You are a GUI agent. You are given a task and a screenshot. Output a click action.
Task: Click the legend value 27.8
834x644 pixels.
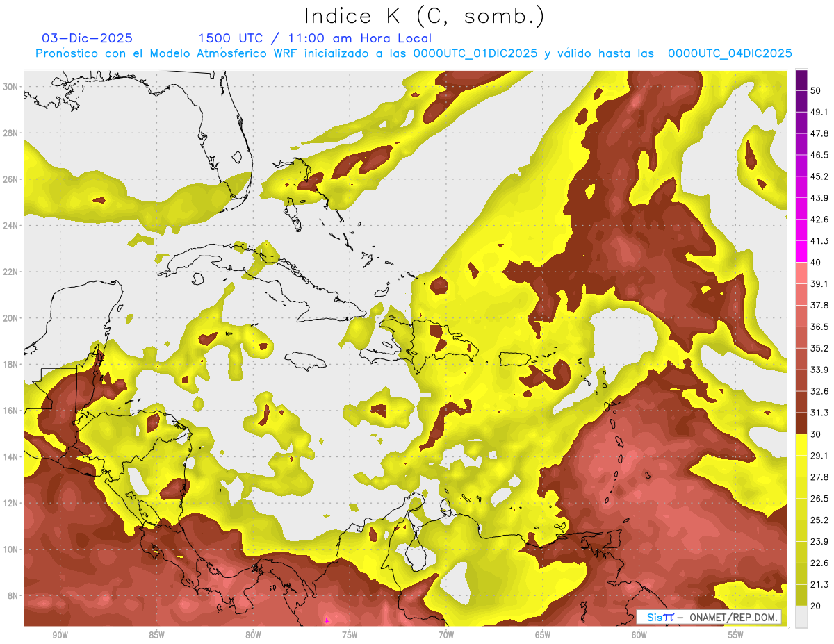(x=819, y=477)
